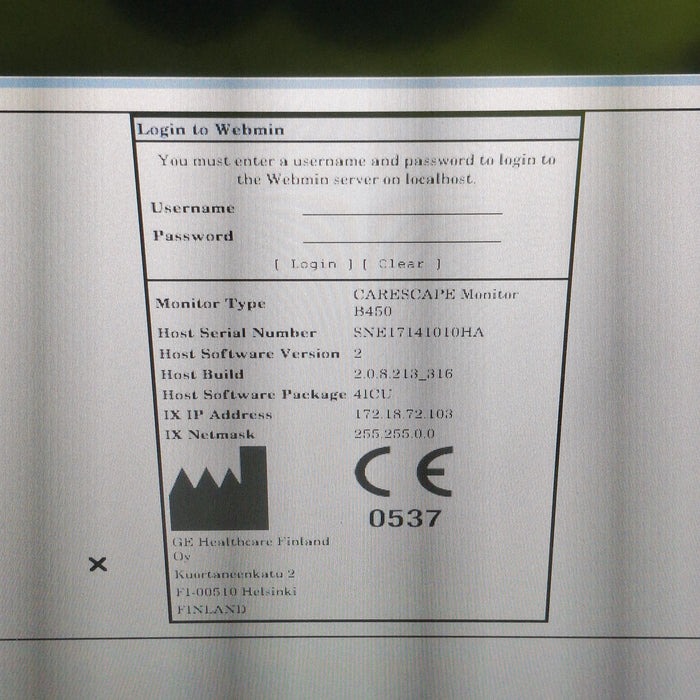700x700 pixels.
Task: Select the netmask value '255.255.0.0'
Action: point(394,433)
